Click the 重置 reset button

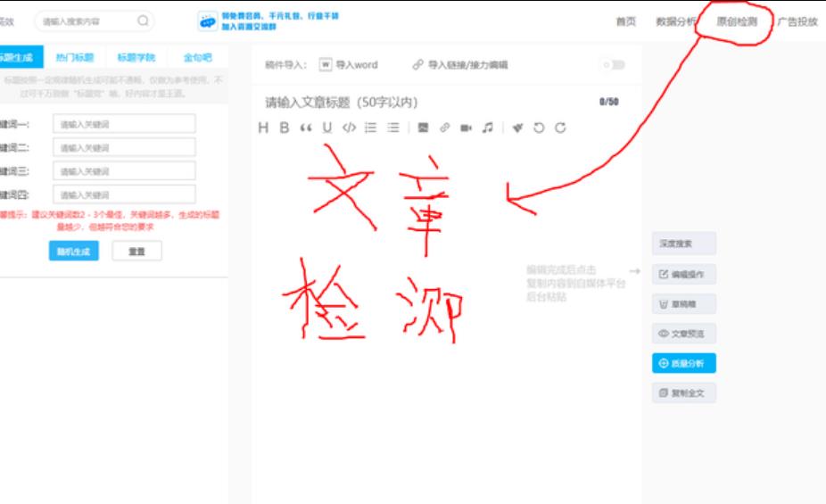tap(137, 252)
